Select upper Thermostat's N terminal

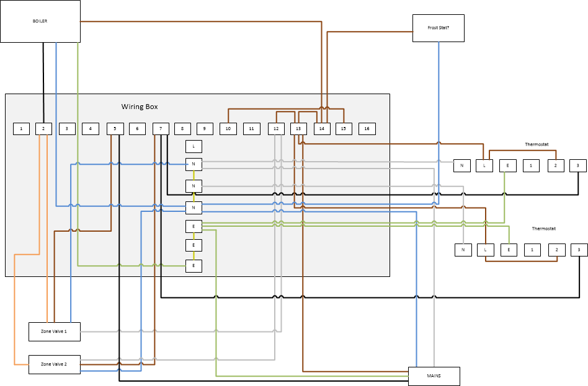[461, 165]
